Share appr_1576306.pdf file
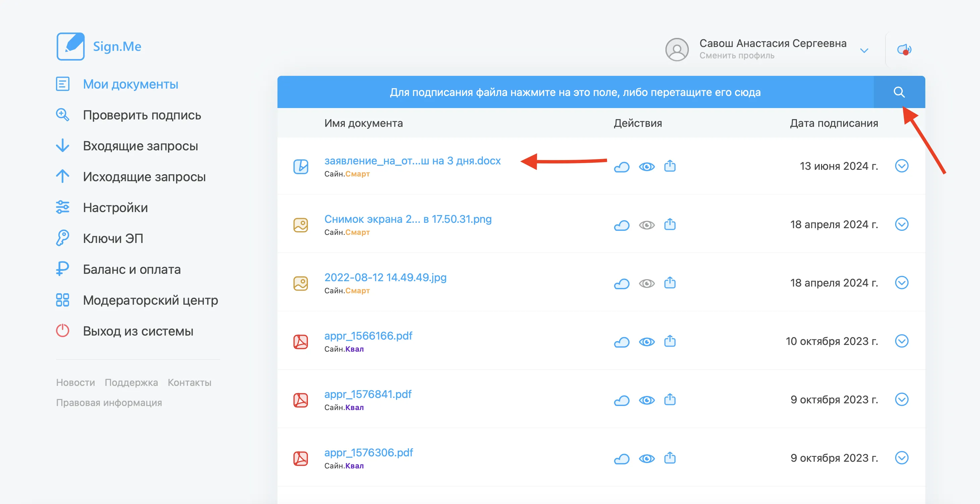Viewport: 980px width, 504px height. [670, 458]
